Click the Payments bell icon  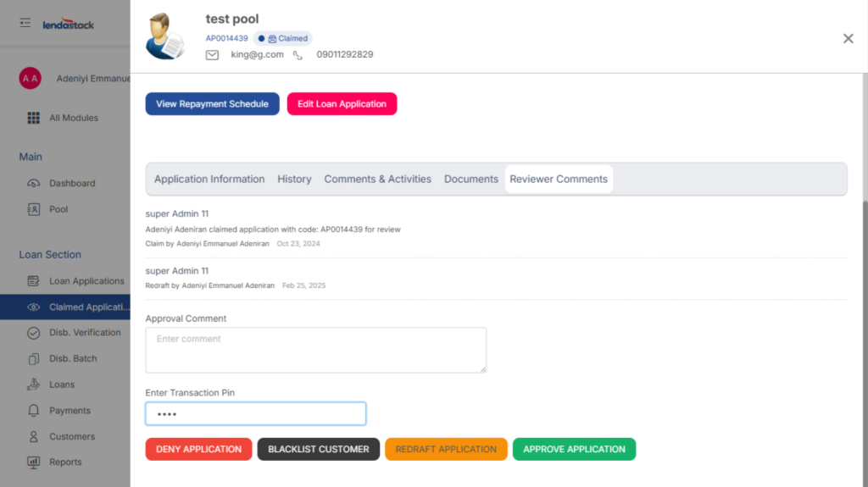tap(34, 411)
